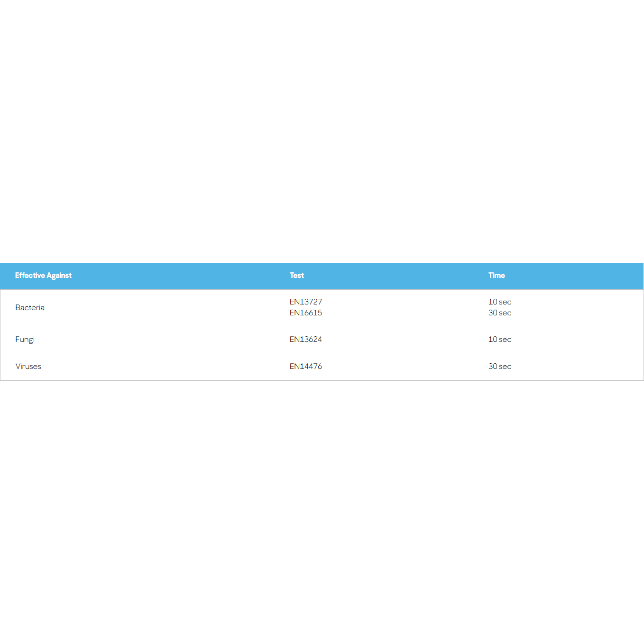
Task: Click empty blue header area right of Time
Action: tap(579, 276)
